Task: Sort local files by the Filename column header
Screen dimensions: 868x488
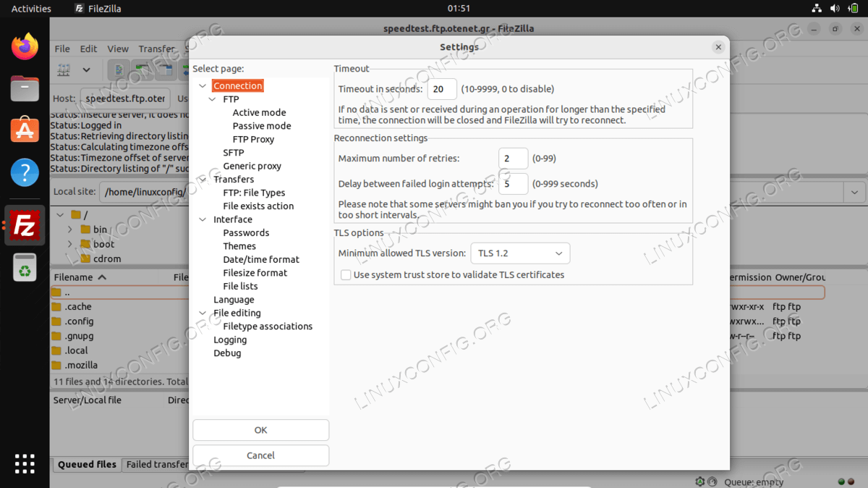Action: [x=80, y=277]
